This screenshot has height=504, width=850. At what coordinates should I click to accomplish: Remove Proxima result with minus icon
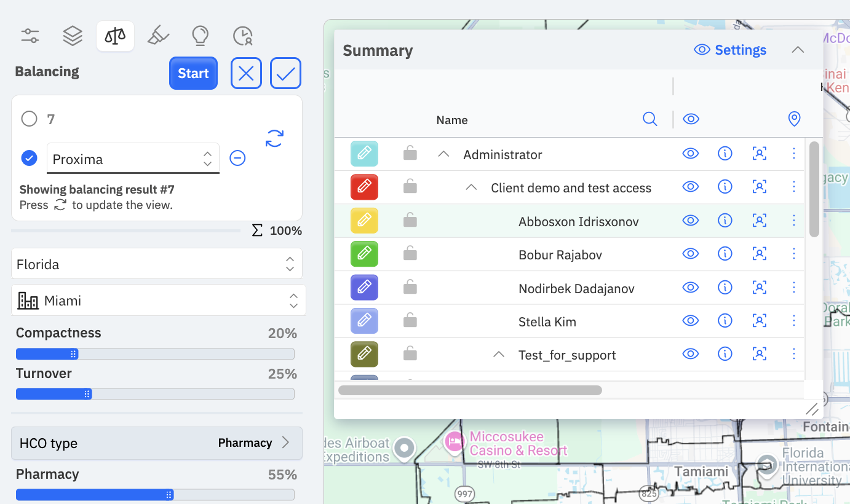tap(237, 159)
